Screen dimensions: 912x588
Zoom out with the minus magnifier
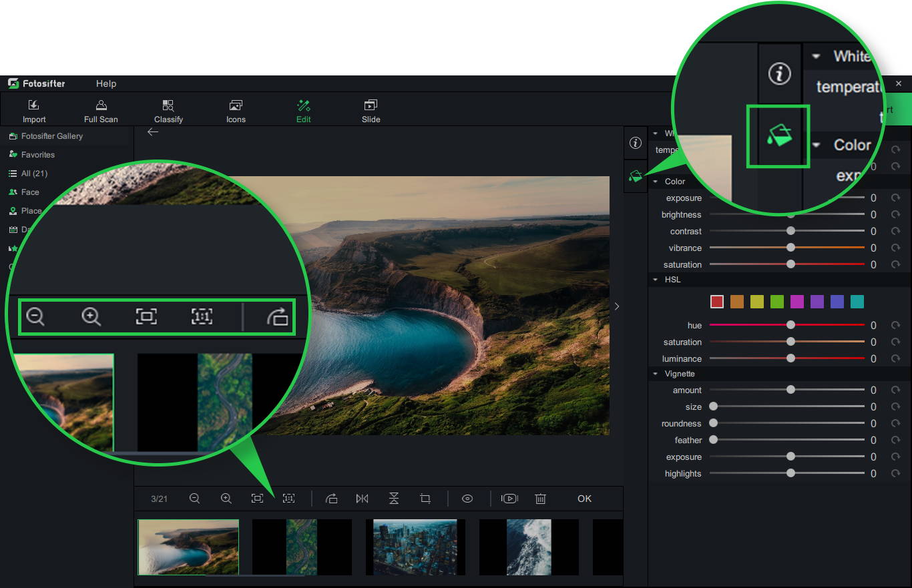tap(194, 499)
